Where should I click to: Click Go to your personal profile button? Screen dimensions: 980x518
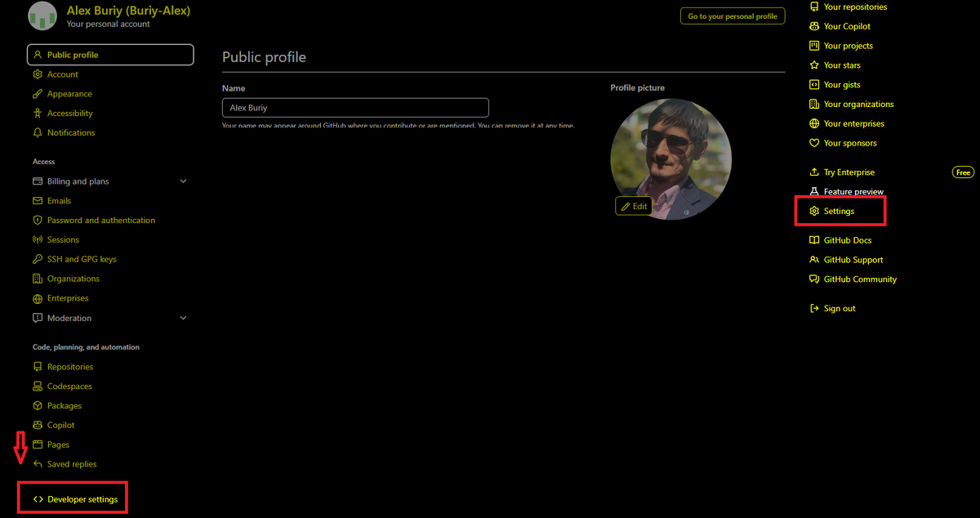(733, 16)
